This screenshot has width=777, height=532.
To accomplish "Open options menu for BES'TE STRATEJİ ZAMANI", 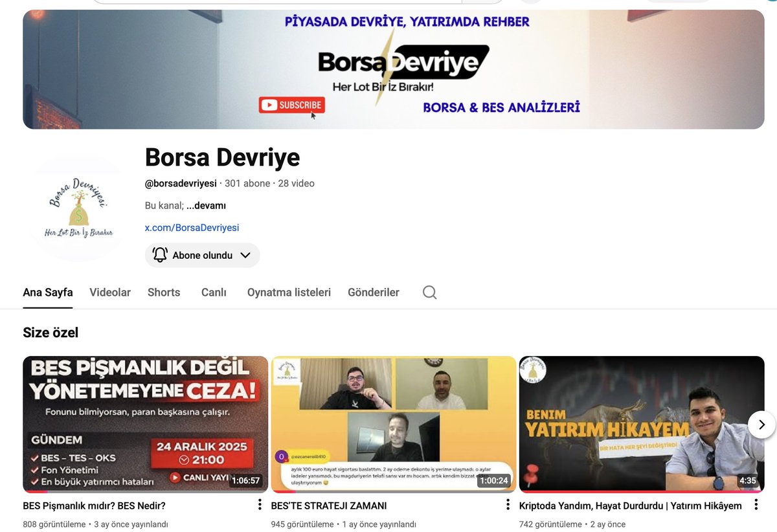I will coord(507,504).
